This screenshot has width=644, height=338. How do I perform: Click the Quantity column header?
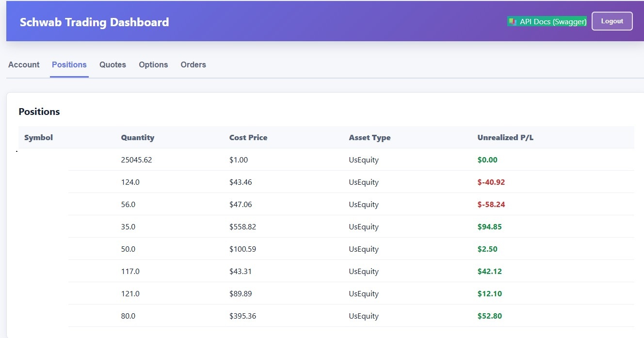click(138, 137)
